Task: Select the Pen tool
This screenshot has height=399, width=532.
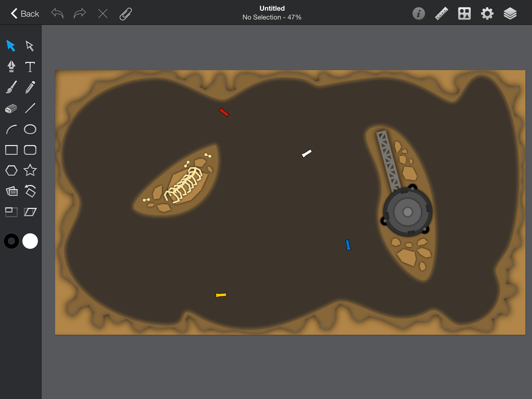Action: pyautogui.click(x=11, y=66)
